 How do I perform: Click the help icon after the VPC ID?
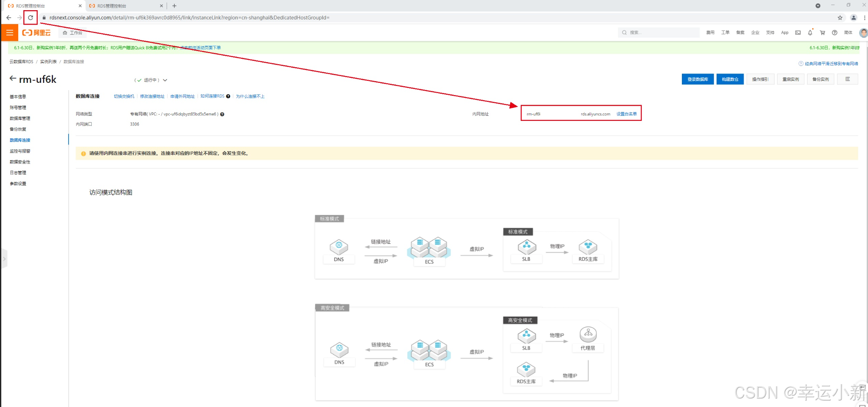222,114
